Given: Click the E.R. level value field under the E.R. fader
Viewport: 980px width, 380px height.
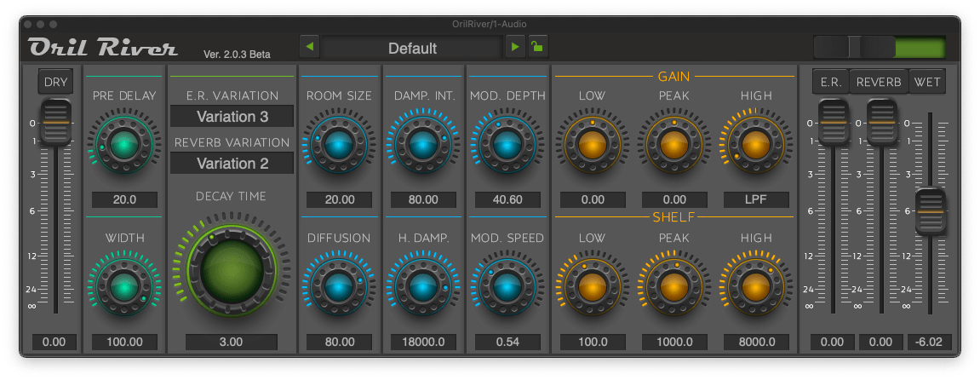Looking at the screenshot, I should [x=833, y=342].
